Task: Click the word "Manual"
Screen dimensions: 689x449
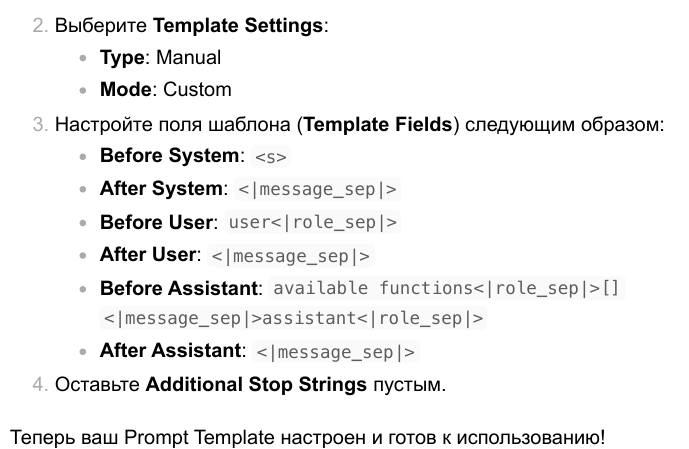Action: pos(189,58)
